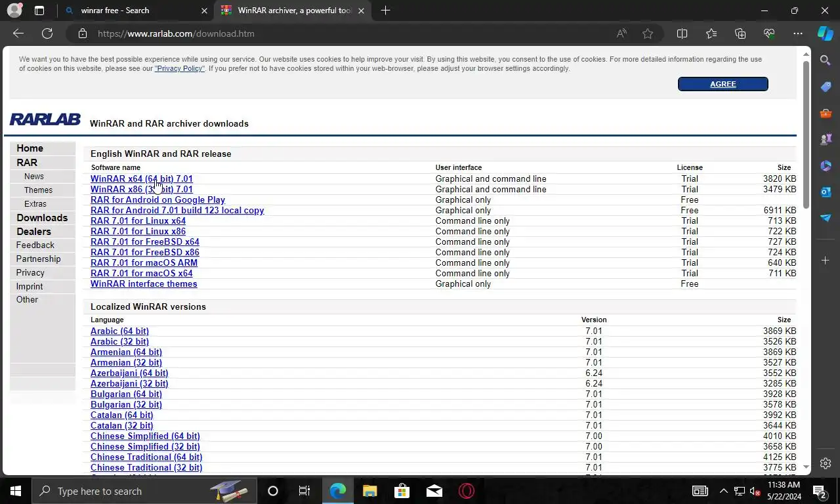Go to Home in the sidebar menu
The height and width of the screenshot is (504, 840).
pyautogui.click(x=30, y=148)
